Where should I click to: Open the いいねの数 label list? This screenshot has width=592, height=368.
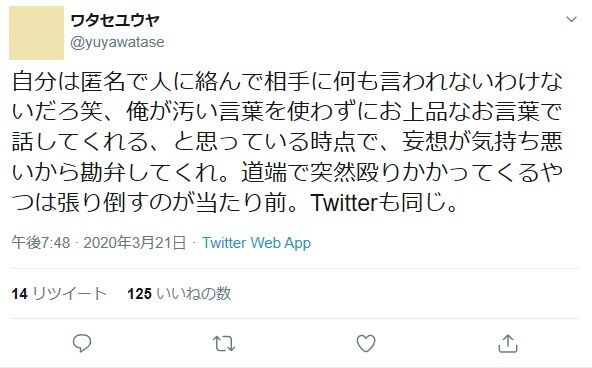point(193,294)
